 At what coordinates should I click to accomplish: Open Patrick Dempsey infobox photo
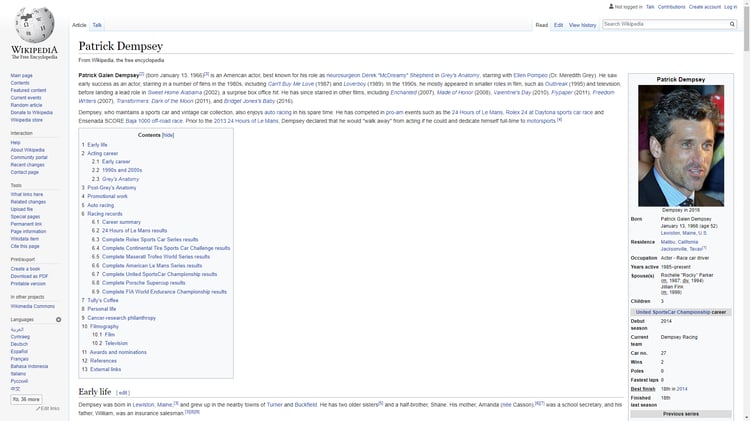[x=681, y=146]
